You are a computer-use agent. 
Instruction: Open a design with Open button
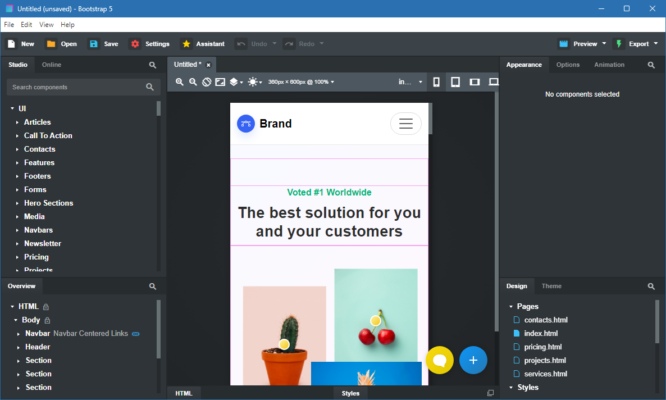click(62, 44)
